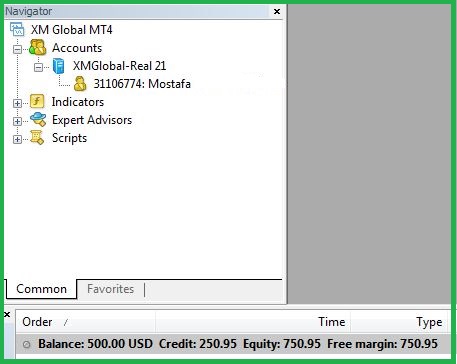Select the XMGlobal-Real 21 server icon

pos(59,66)
